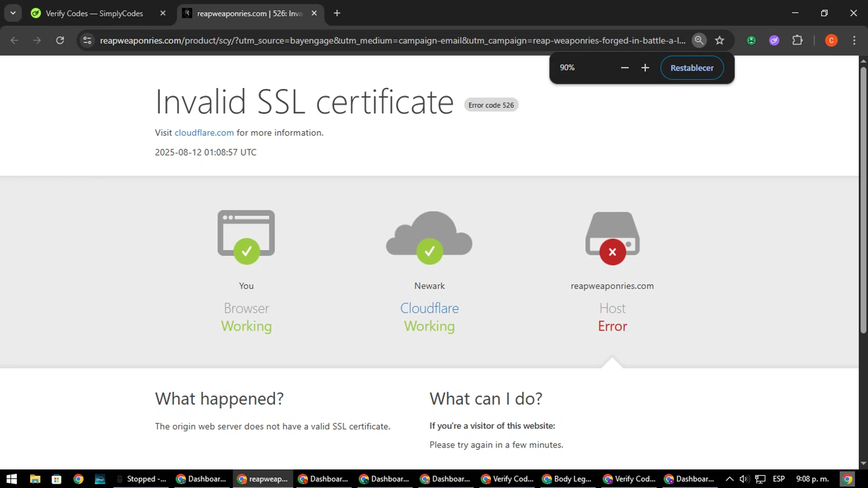Click the browser window status icon above You
The image size is (868, 488).
click(247, 237)
